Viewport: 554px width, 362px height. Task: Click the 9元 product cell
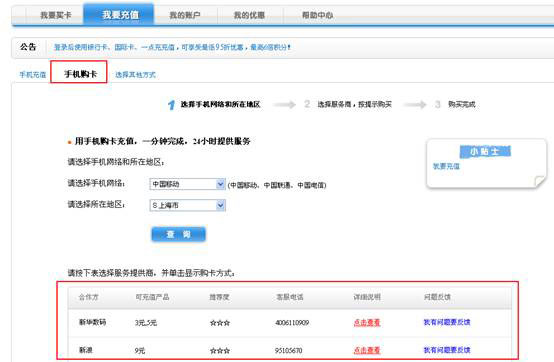point(140,350)
